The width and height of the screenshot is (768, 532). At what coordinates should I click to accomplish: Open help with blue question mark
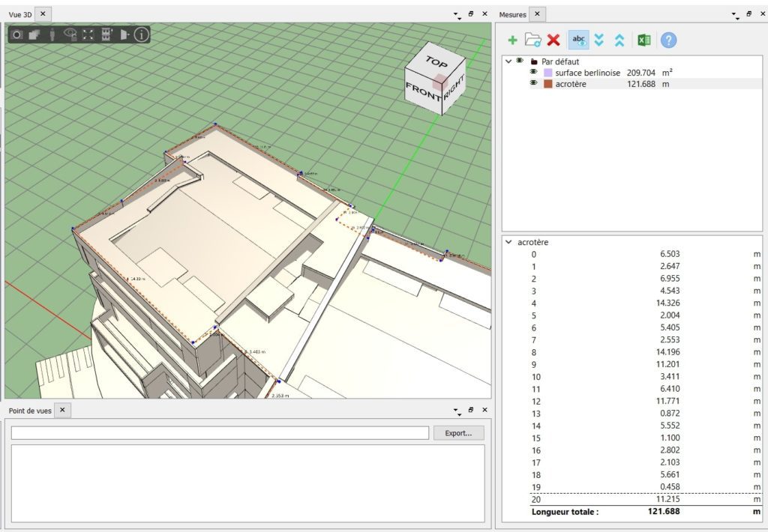click(668, 40)
